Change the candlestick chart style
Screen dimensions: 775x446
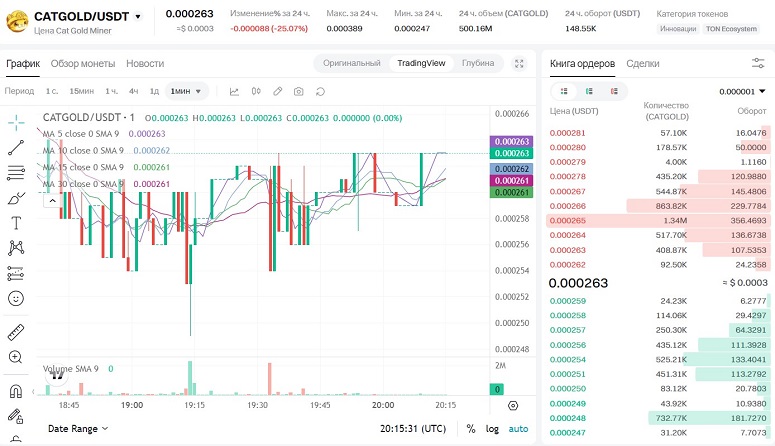[256, 91]
